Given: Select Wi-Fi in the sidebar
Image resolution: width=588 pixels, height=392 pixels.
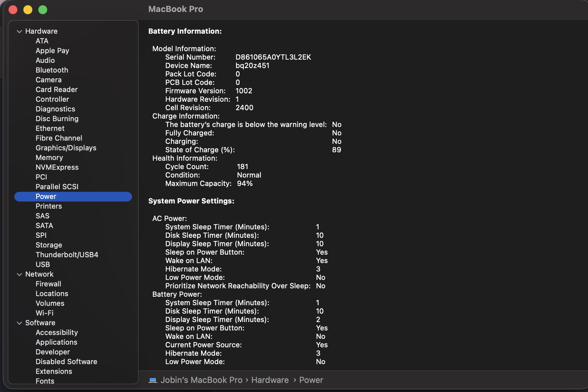Looking at the screenshot, I should [45, 313].
